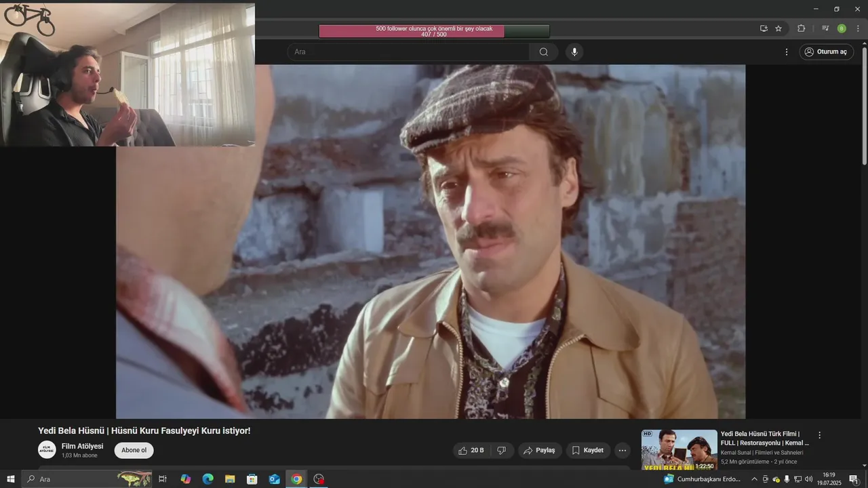The height and width of the screenshot is (488, 868).
Task: Open the network tray icon
Action: pyautogui.click(x=797, y=479)
